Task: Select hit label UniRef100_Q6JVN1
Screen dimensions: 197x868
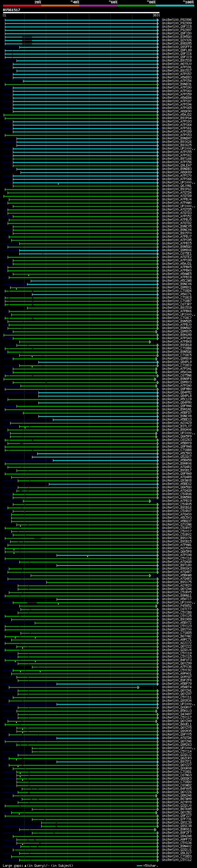Action: (177, 186)
